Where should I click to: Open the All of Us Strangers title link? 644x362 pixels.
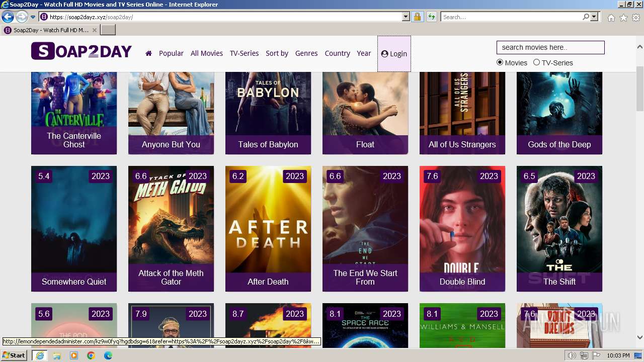pos(462,144)
